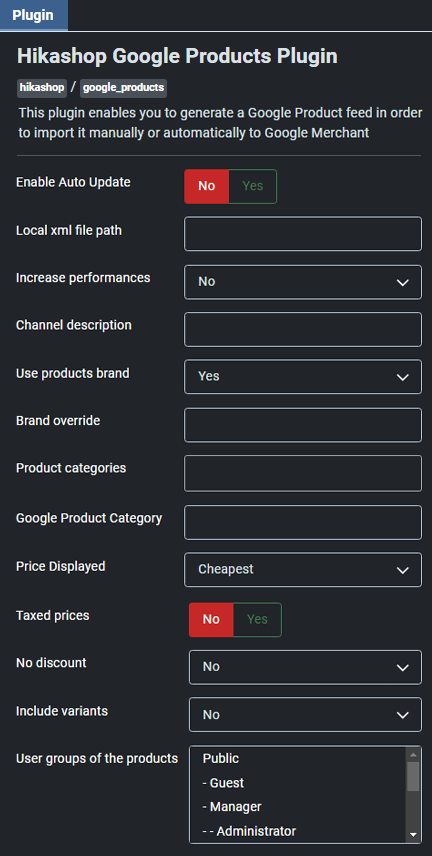This screenshot has width=432, height=856.
Task: Open the Increase performances dropdown
Action: point(303,282)
